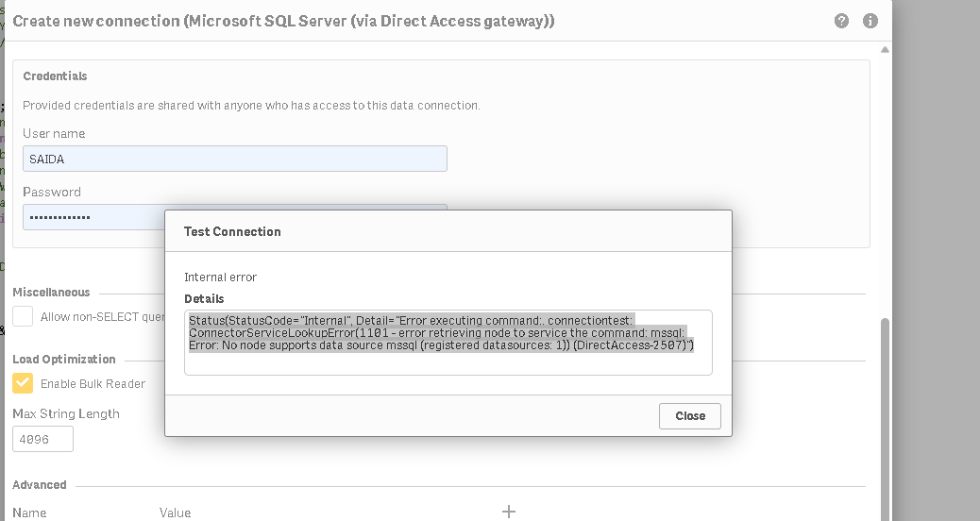Click the vertical scrollbar thumb
This screenshot has height=521, width=980.
coord(885,415)
